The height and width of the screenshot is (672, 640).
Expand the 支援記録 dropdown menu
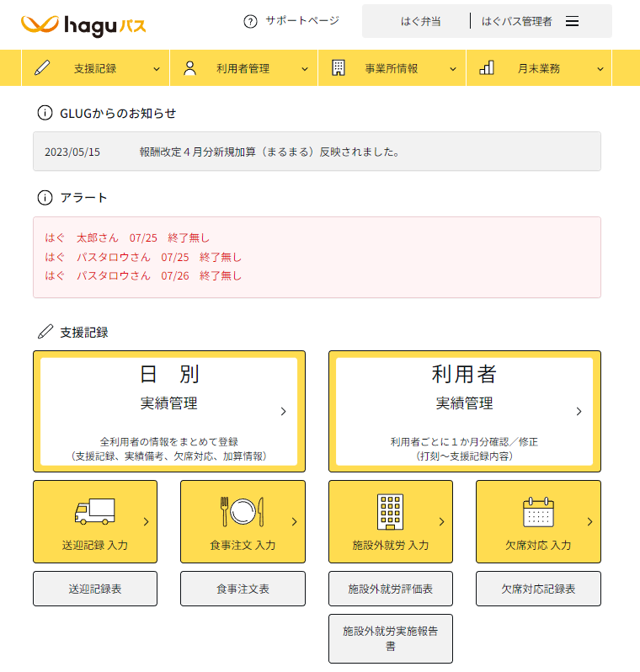click(x=156, y=69)
